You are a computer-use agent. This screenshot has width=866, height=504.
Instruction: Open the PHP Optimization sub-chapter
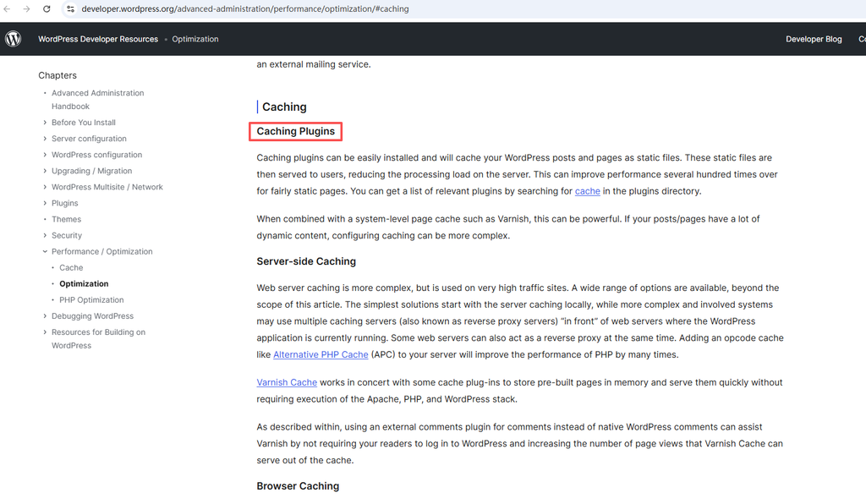click(91, 299)
